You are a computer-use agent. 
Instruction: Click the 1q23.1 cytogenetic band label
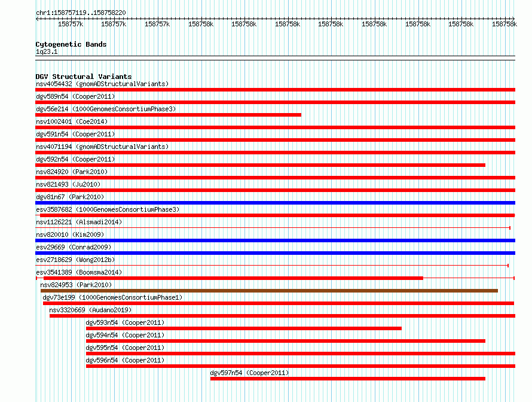point(47,51)
